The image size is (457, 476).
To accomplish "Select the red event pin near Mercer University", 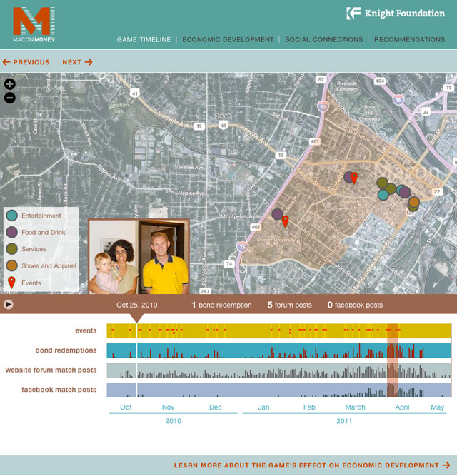I will pos(285,221).
